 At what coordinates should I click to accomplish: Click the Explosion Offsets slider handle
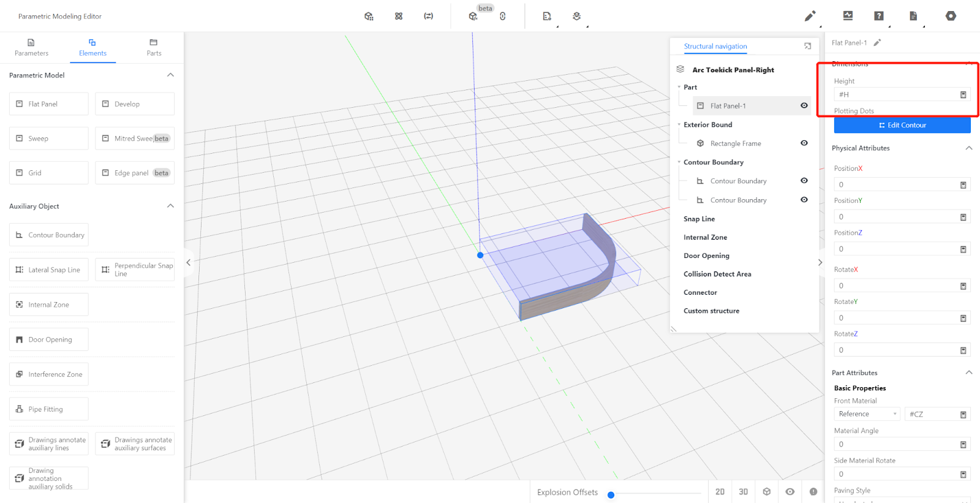coord(611,495)
